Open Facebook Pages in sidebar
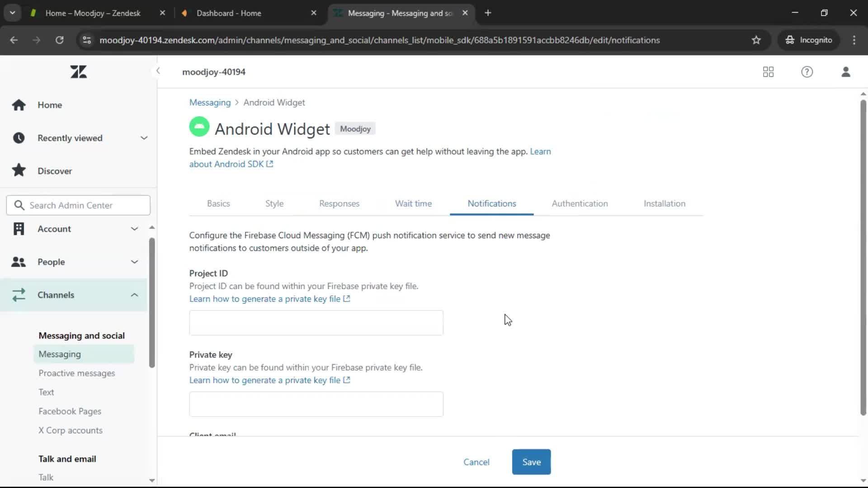The height and width of the screenshot is (488, 868). pyautogui.click(x=70, y=411)
